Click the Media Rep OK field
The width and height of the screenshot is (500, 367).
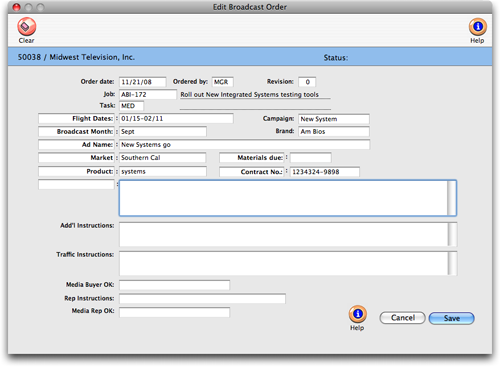(x=174, y=312)
